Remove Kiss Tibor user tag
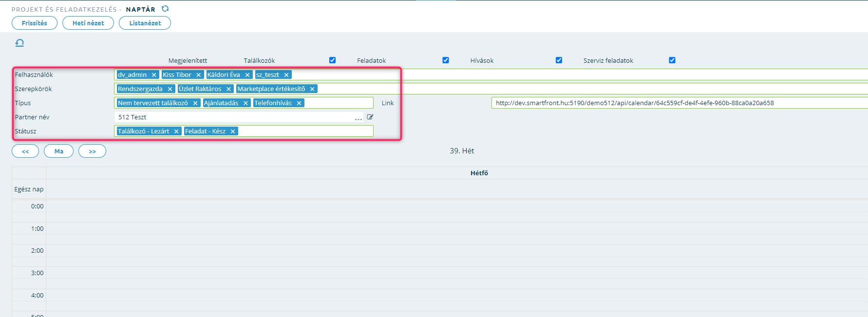Image resolution: width=868 pixels, height=317 pixels. click(x=198, y=75)
